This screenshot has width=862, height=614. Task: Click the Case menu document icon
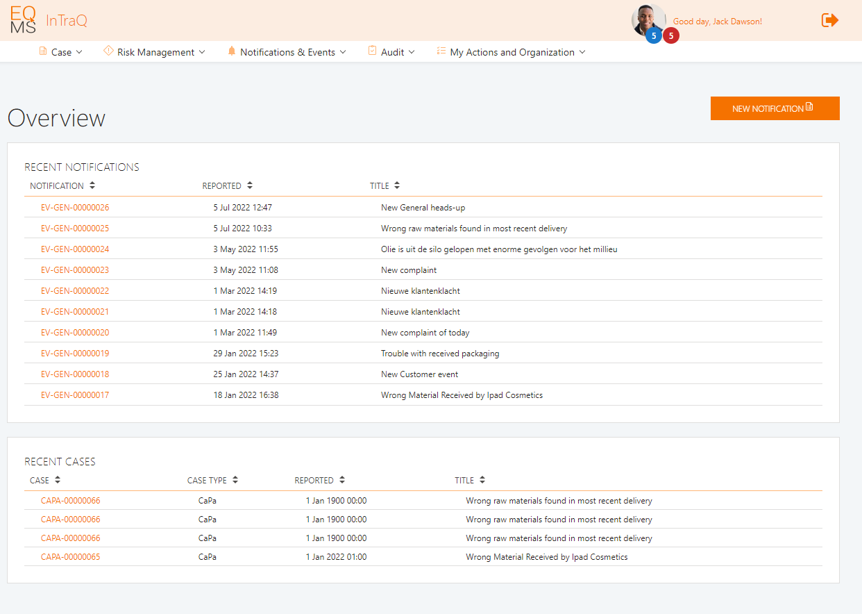43,51
